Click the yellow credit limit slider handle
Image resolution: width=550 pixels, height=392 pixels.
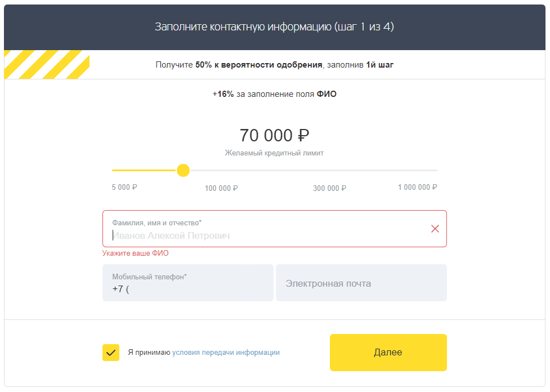point(183,170)
